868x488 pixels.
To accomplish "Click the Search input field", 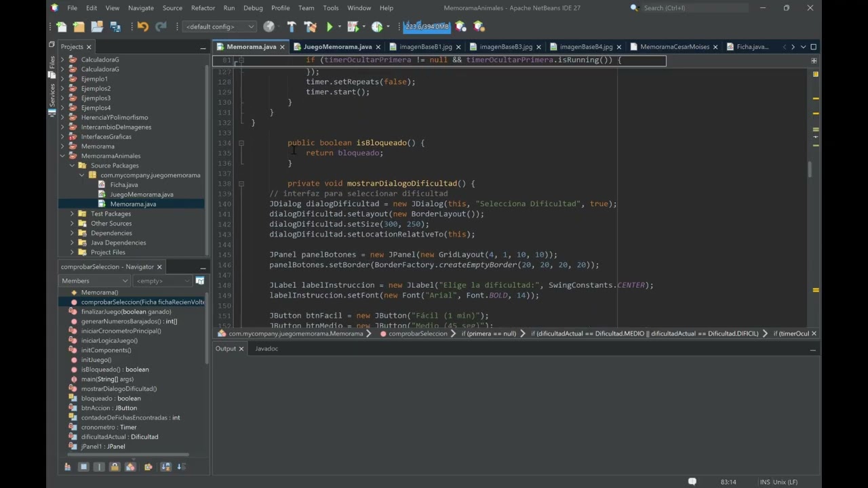I will pos(694,7).
